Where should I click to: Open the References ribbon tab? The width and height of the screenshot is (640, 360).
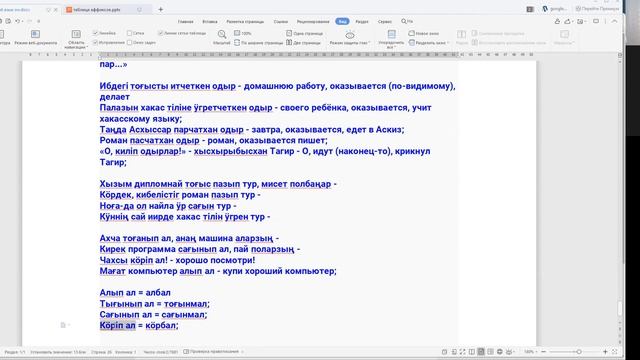[x=280, y=21]
